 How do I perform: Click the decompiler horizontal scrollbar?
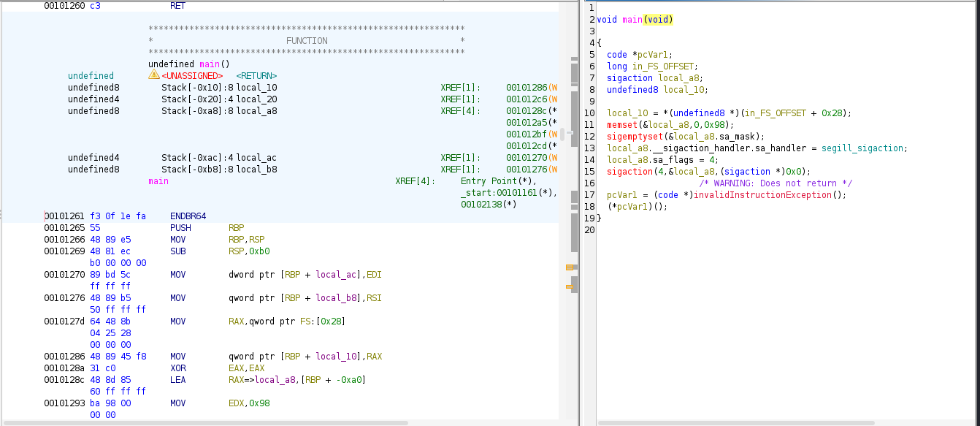coord(735,422)
